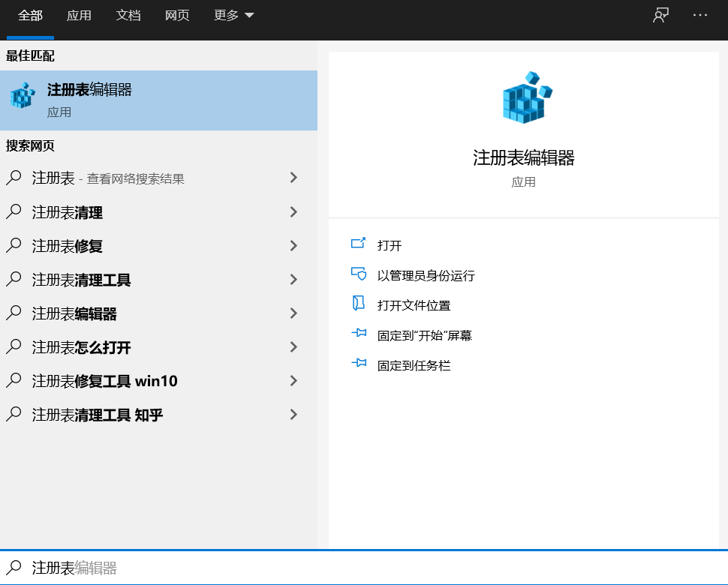Click the pin icon for 固定到"开始"屏幕
This screenshot has width=728, height=585.
pyautogui.click(x=359, y=333)
